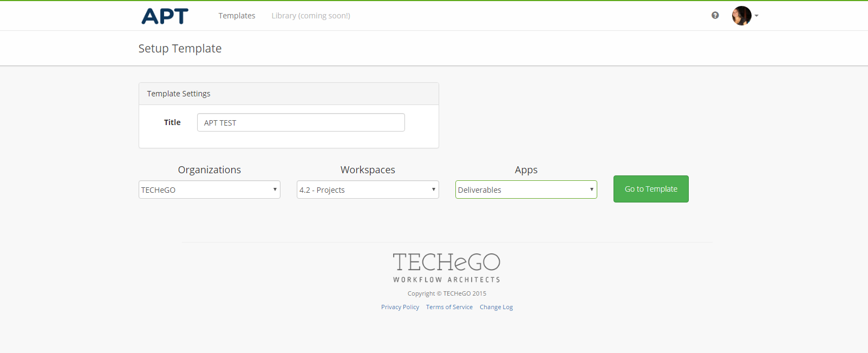
Task: Click the Copyright TECHeGO 2015 text
Action: click(x=447, y=293)
